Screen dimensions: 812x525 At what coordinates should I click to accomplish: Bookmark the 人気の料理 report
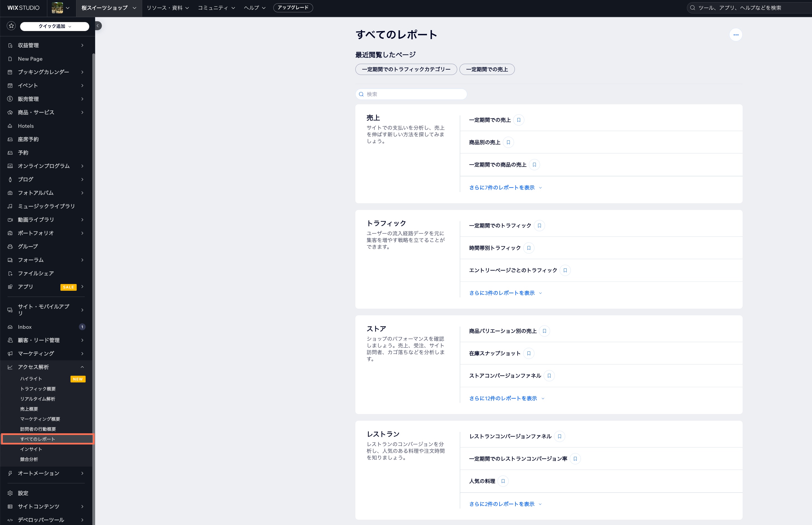[x=503, y=481]
